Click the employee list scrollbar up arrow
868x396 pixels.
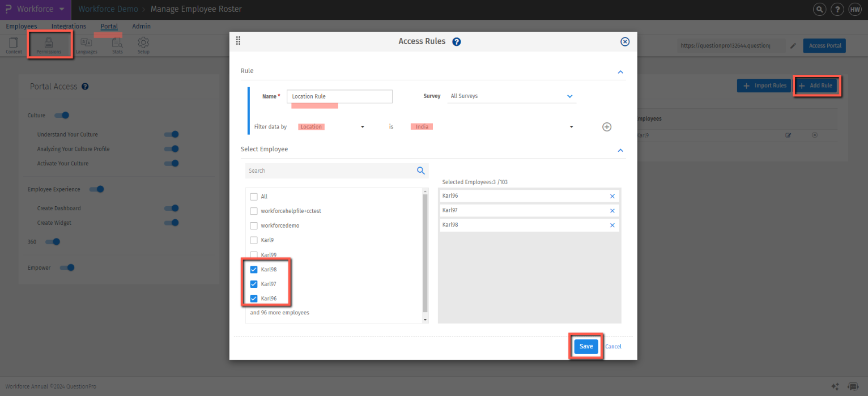point(426,191)
